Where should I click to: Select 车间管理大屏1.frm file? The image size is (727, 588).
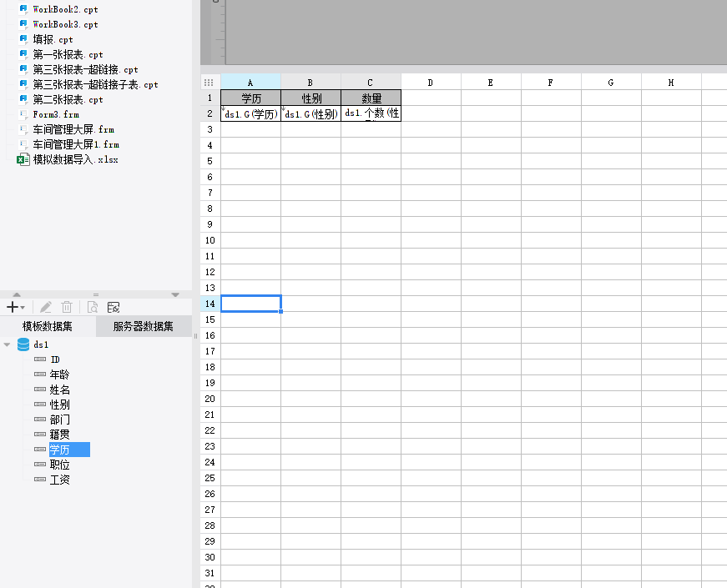coord(76,144)
